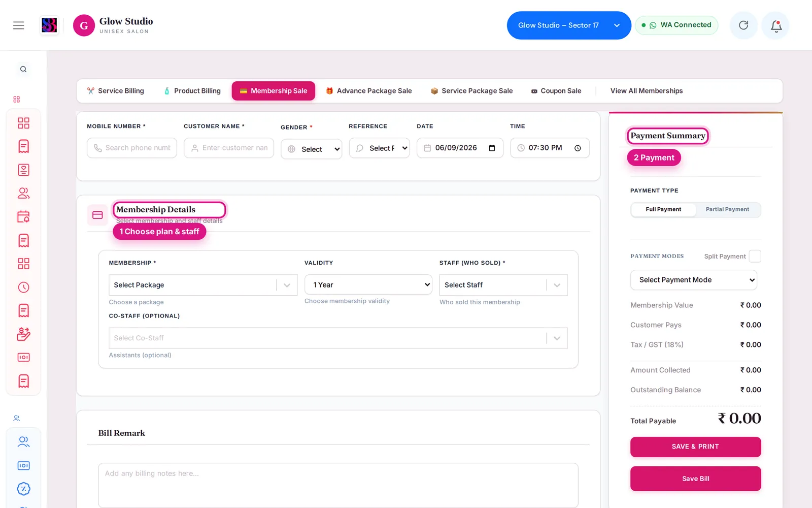The height and width of the screenshot is (508, 812).
Task: Expand the Select Staff dropdown
Action: point(503,285)
